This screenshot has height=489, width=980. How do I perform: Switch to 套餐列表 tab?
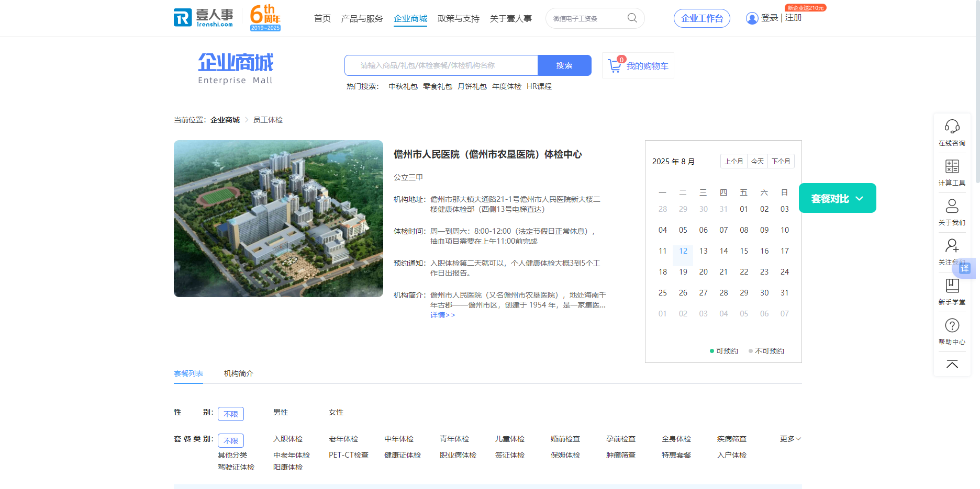[x=188, y=373]
